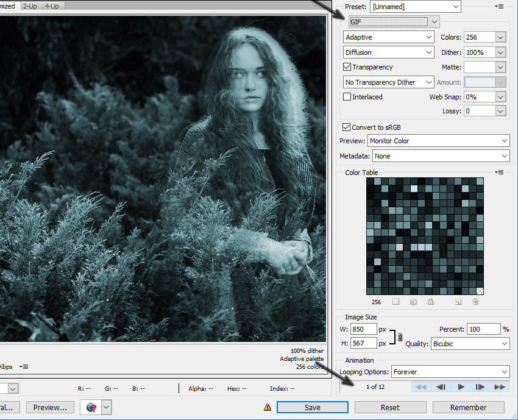518x420 pixels.
Task: Switch to the 2-Up tab
Action: click(29, 5)
